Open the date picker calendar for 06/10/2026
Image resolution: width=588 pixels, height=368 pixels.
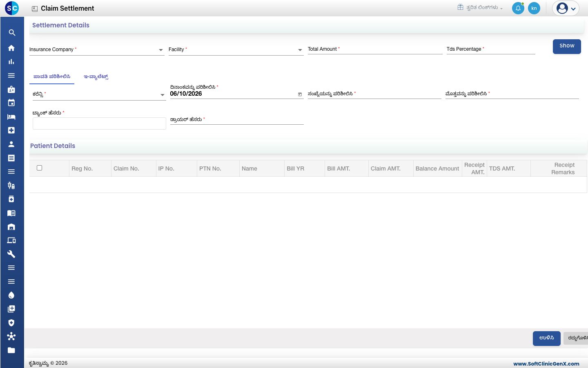click(x=300, y=94)
